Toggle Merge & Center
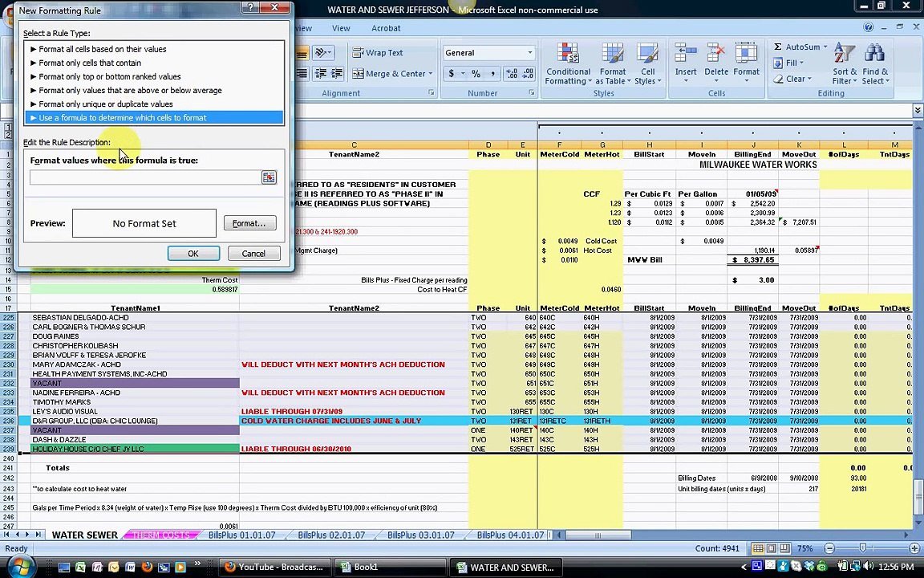This screenshot has height=578, width=924. pyautogui.click(x=388, y=74)
